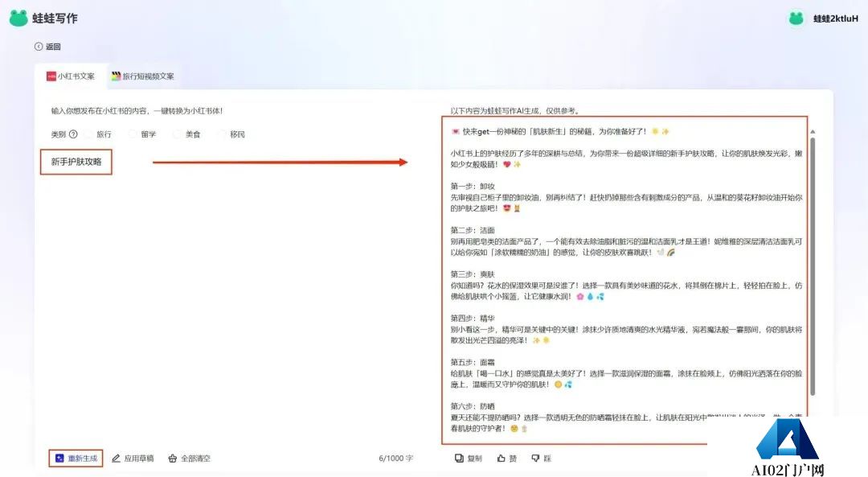Click the 输入你想发布在小红书的内容 hint text
The width and height of the screenshot is (868, 477).
137,111
